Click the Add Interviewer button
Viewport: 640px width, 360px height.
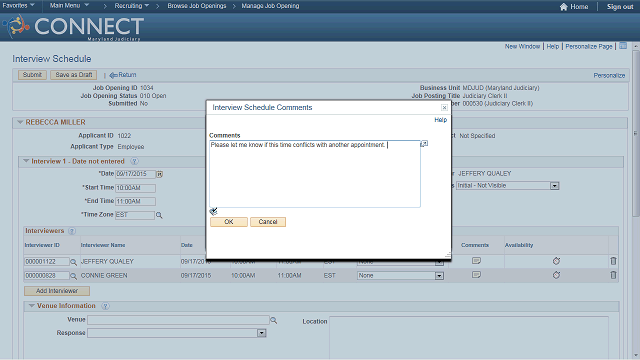57,291
